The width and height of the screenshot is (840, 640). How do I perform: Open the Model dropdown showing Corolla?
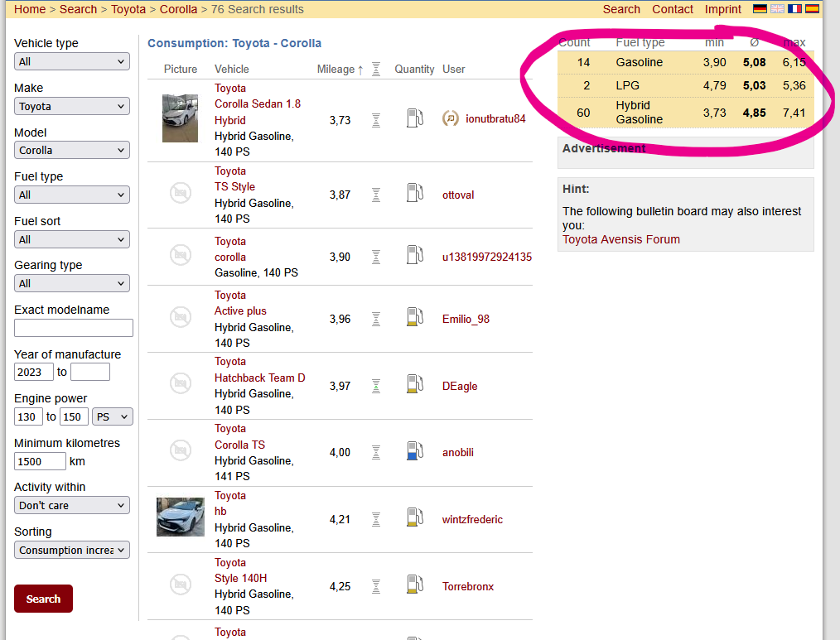click(x=72, y=150)
